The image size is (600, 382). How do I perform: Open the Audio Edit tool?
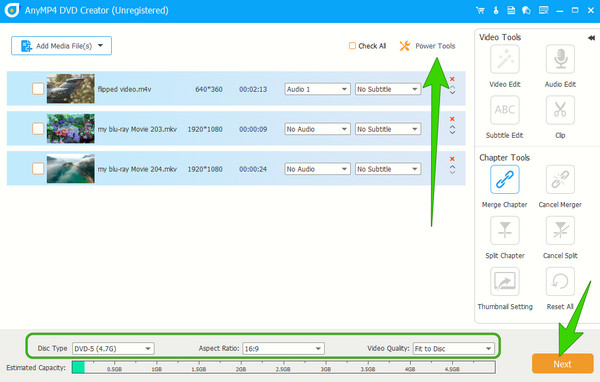click(560, 59)
